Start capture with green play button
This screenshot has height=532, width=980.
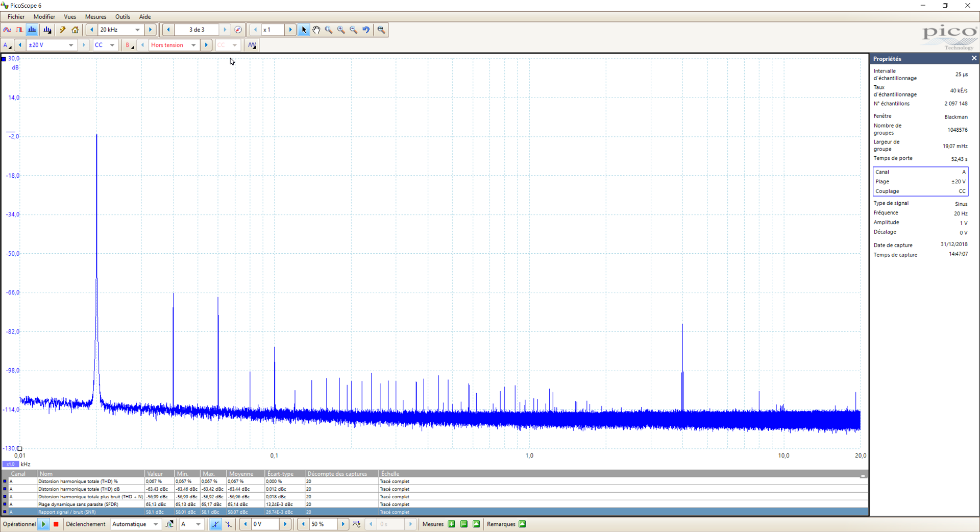tap(44, 524)
